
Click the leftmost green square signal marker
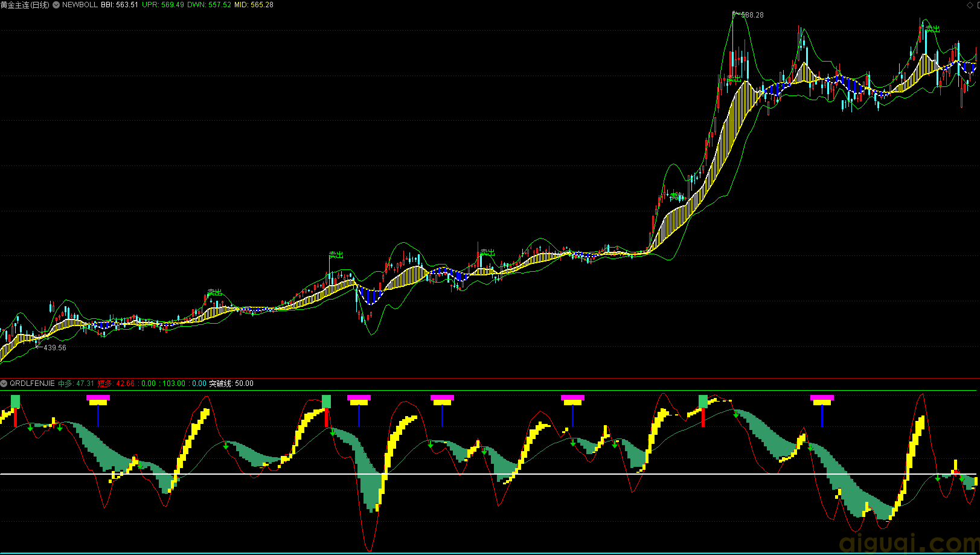16,402
